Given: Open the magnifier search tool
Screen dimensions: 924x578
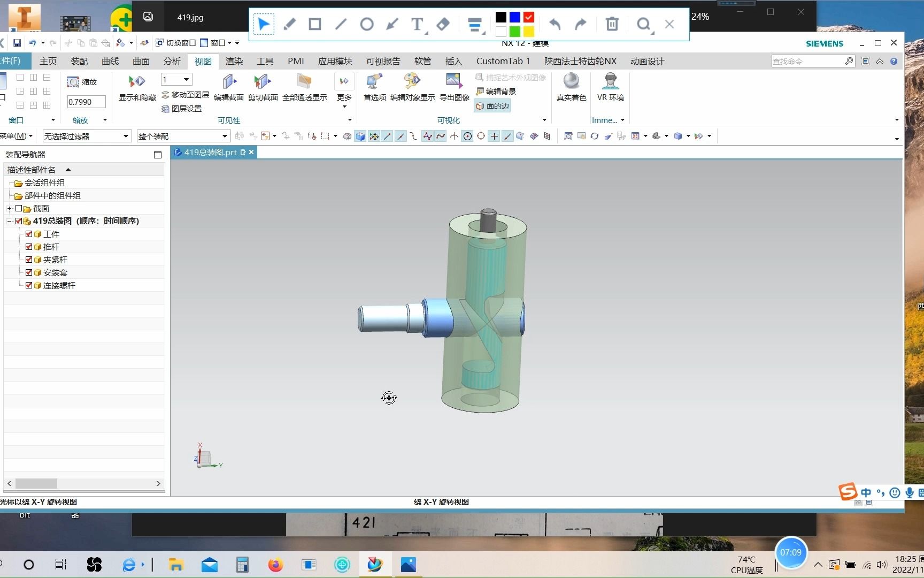Looking at the screenshot, I should (644, 24).
